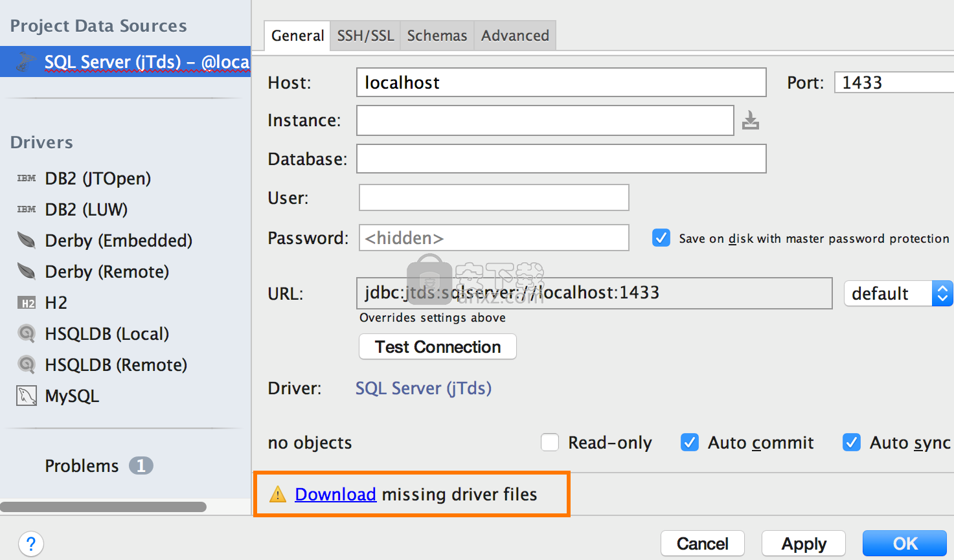Select the Derby (Remote) driver entry
Image resolution: width=954 pixels, height=560 pixels.
pos(107,271)
